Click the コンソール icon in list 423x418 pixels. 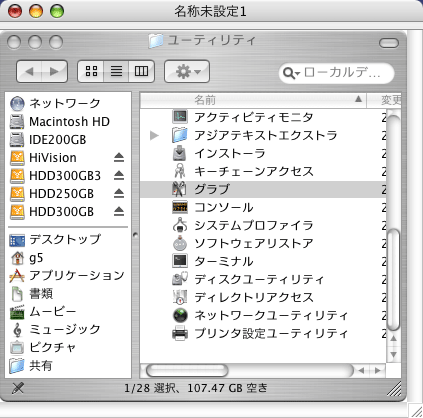(x=180, y=207)
